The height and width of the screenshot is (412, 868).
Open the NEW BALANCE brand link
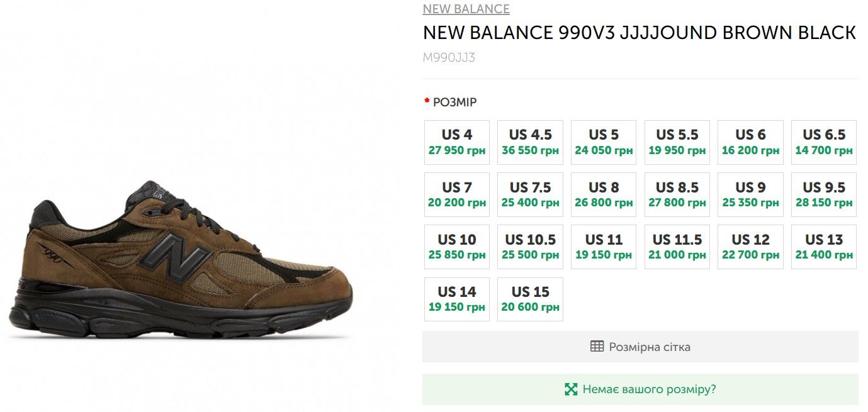(x=466, y=9)
